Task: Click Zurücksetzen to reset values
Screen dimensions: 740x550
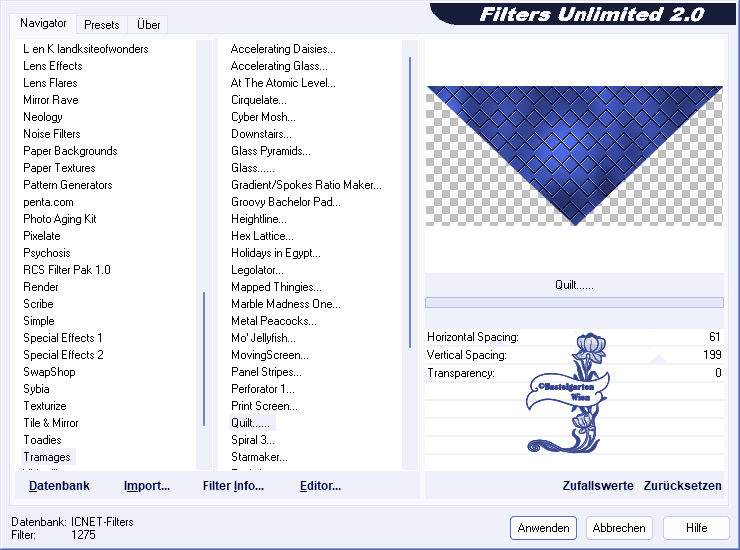Action: coord(682,486)
